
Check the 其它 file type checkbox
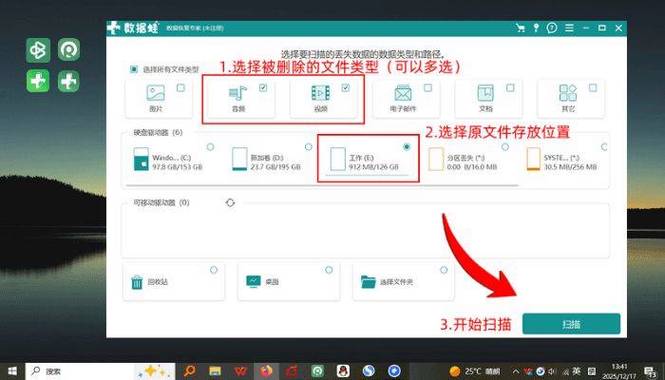pyautogui.click(x=593, y=88)
